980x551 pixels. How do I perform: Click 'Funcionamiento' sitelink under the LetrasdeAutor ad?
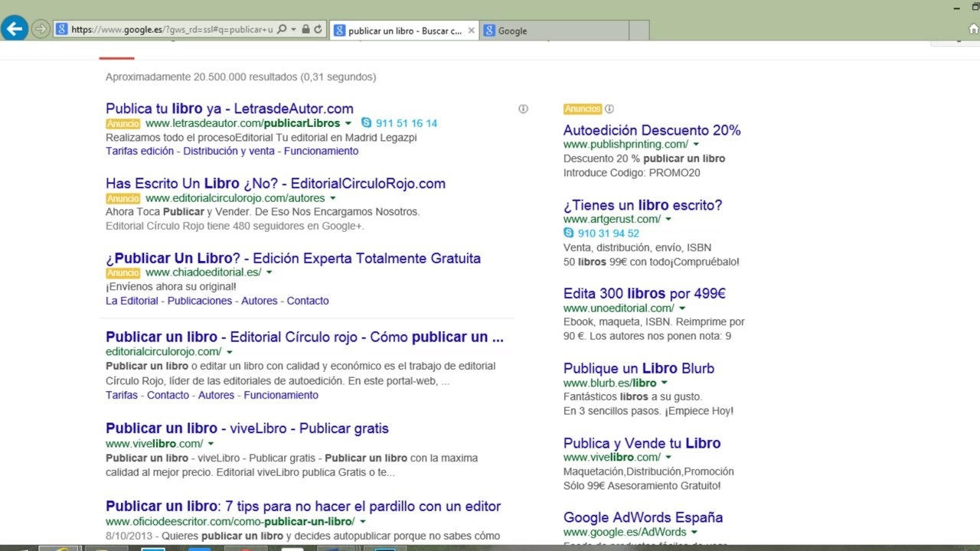click(x=321, y=151)
